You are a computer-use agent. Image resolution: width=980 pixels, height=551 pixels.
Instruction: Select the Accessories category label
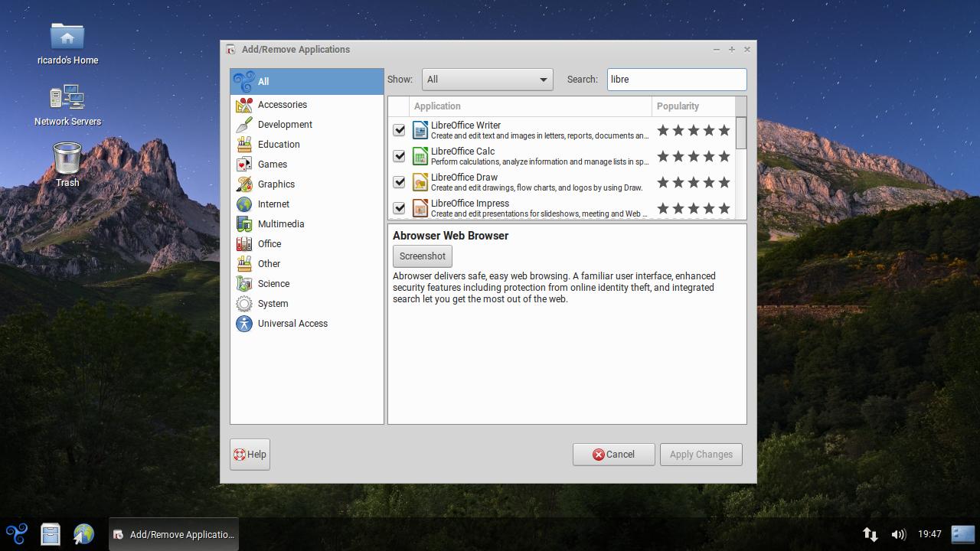[x=283, y=105]
